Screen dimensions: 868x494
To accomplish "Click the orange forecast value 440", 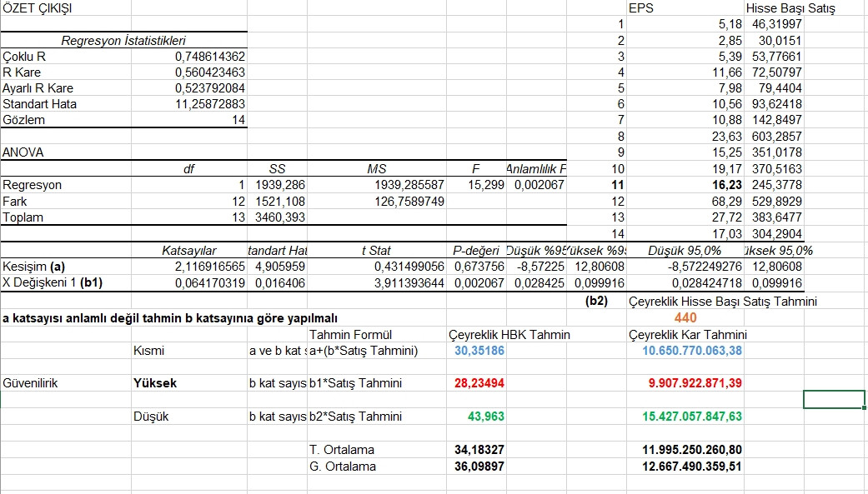I will click(x=685, y=317).
